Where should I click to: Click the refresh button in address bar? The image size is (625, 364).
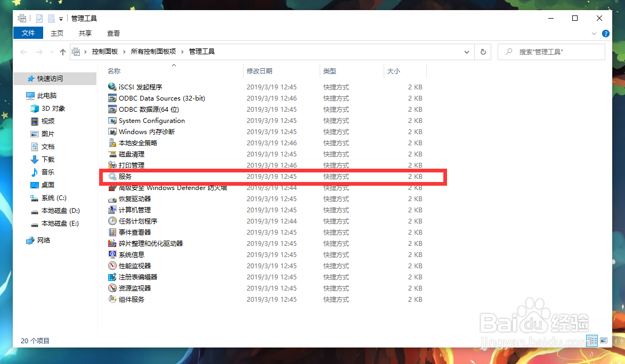click(x=483, y=52)
